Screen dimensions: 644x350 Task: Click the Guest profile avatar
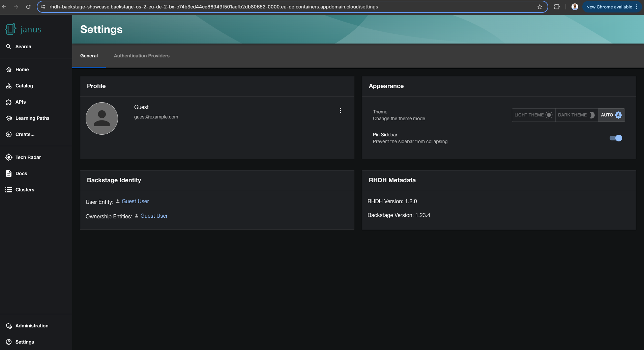[x=102, y=118]
